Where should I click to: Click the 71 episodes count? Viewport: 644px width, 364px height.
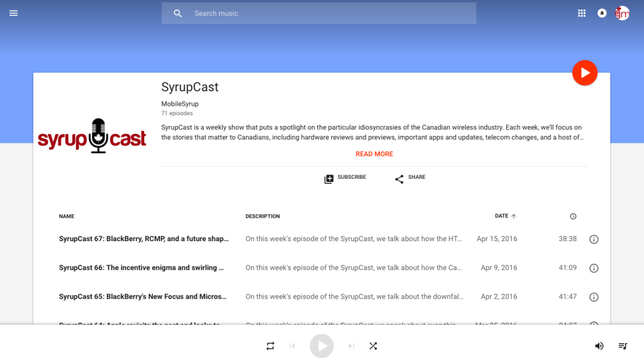click(177, 113)
